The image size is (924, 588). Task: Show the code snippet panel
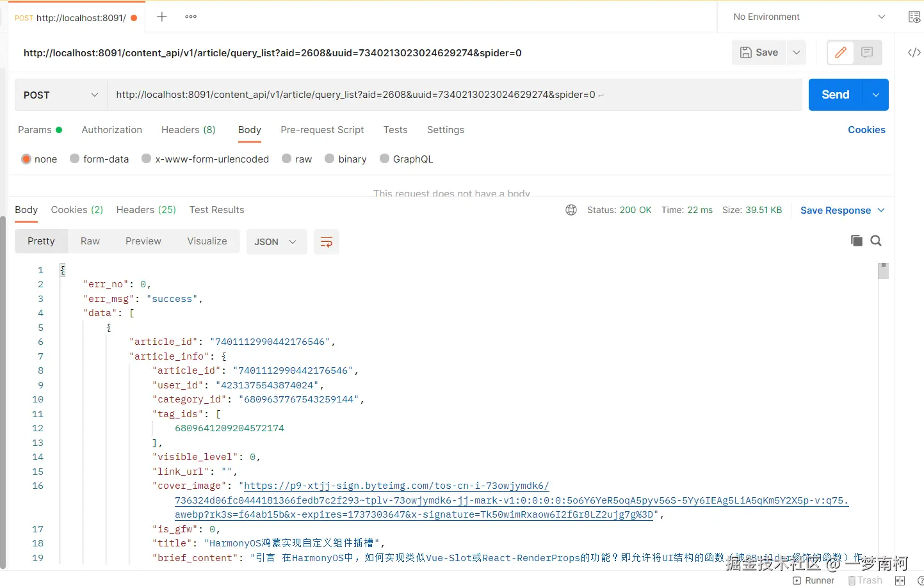pyautogui.click(x=914, y=52)
